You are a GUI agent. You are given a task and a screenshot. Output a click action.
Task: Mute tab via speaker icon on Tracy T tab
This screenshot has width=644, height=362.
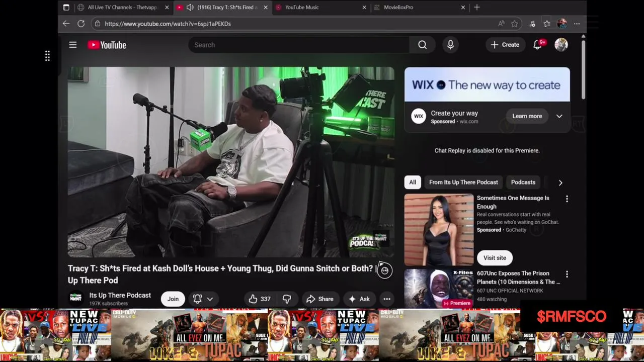(x=190, y=8)
